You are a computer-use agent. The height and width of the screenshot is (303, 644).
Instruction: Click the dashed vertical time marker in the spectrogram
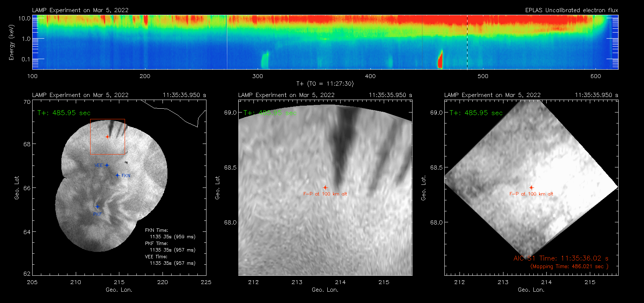(467, 42)
